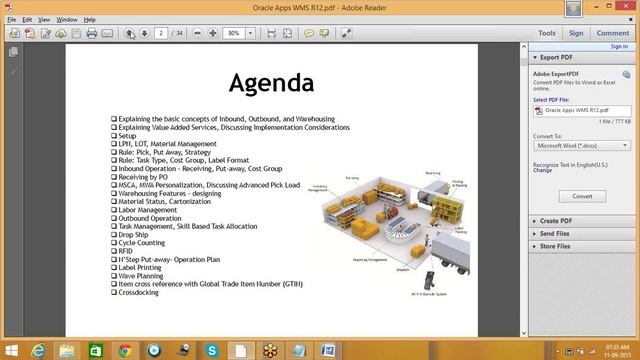640x360 pixels.
Task: Zoom in with the plus icon
Action: (213, 33)
